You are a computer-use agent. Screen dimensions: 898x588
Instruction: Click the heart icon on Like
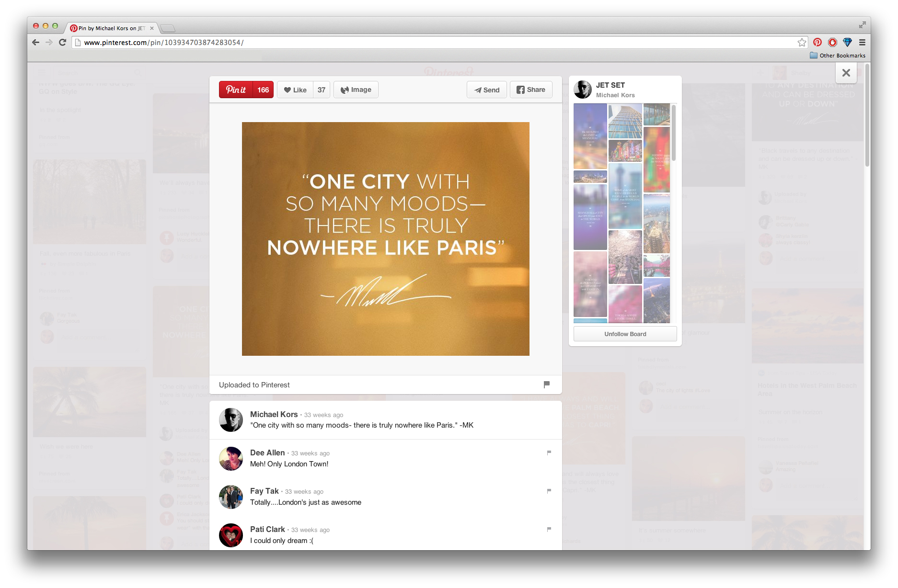tap(288, 90)
